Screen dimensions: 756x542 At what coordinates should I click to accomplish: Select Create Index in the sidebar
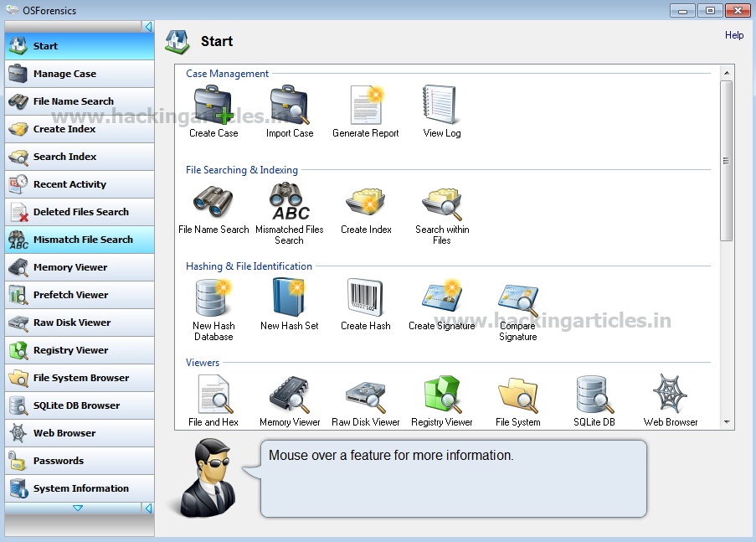pos(80,129)
